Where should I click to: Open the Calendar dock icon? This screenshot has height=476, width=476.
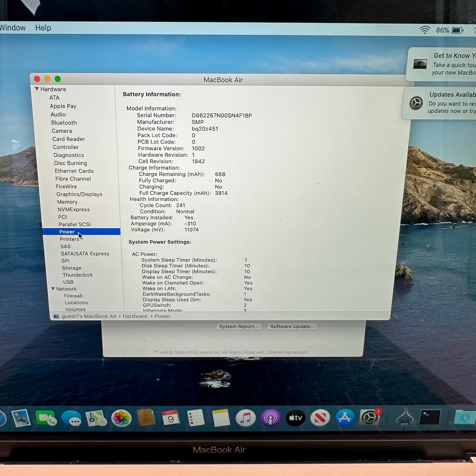point(170,418)
